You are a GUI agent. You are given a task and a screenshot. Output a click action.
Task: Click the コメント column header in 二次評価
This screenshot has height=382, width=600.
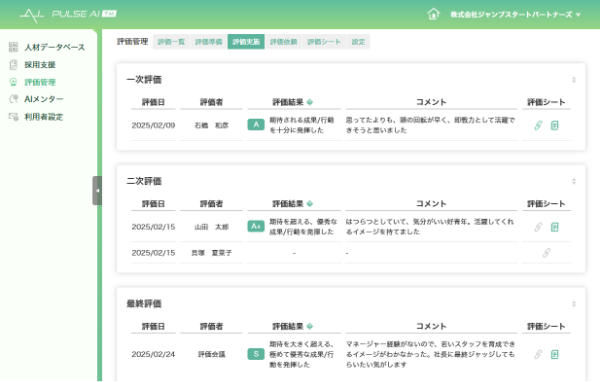tap(431, 204)
